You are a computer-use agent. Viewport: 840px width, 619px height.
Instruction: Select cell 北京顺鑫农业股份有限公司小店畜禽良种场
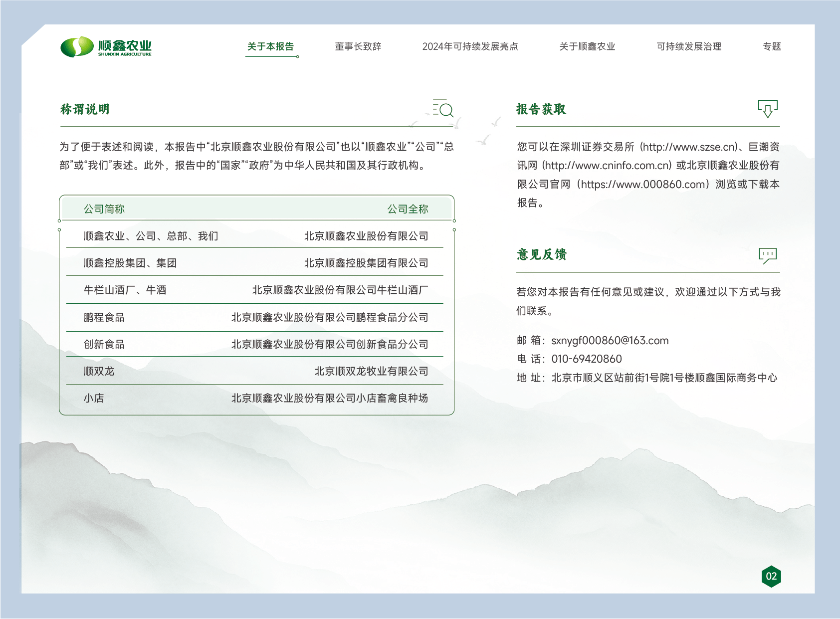330,398
